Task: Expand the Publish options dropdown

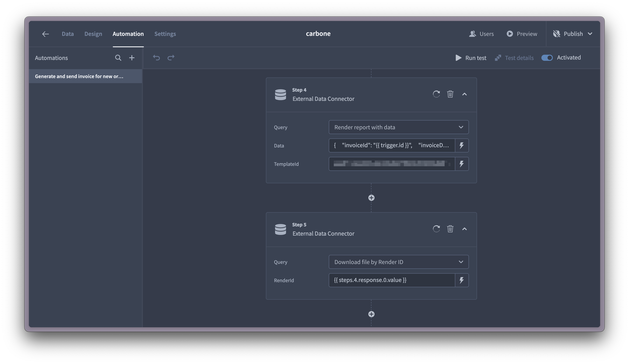Action: (x=590, y=34)
